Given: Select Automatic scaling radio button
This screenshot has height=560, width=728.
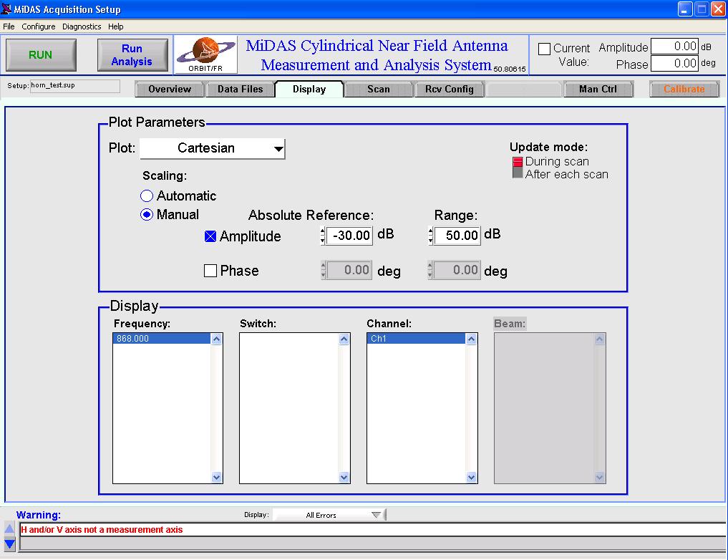Looking at the screenshot, I should click(x=147, y=196).
